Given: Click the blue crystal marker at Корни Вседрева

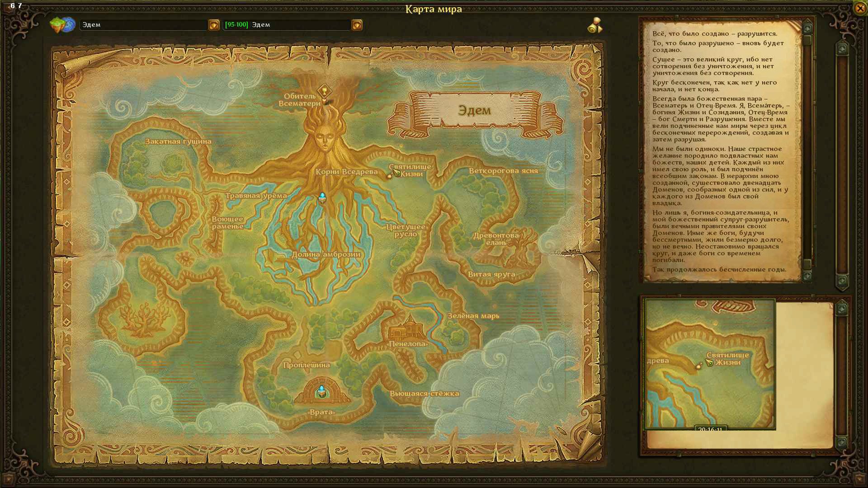Looking at the screenshot, I should point(322,197).
